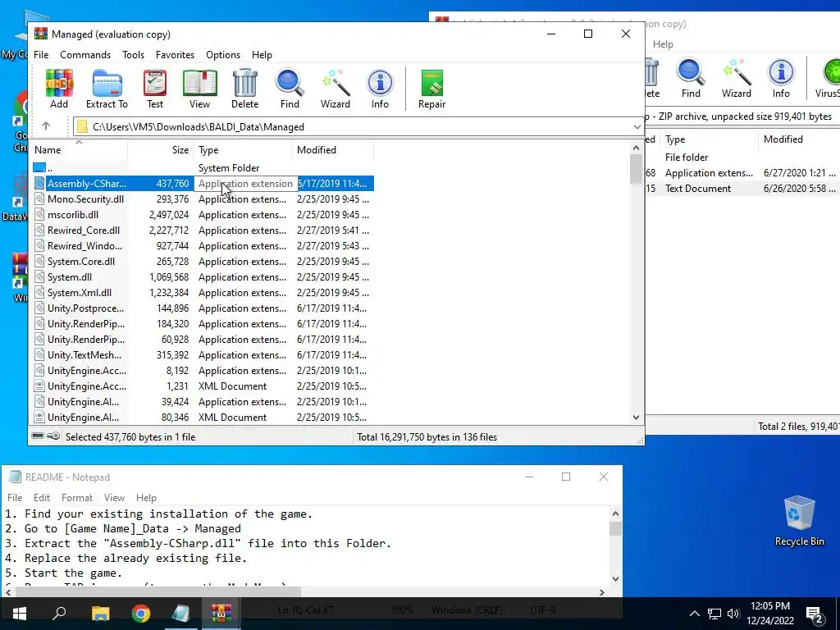Open taskbar search magnifier
The height and width of the screenshot is (630, 840).
(x=59, y=614)
